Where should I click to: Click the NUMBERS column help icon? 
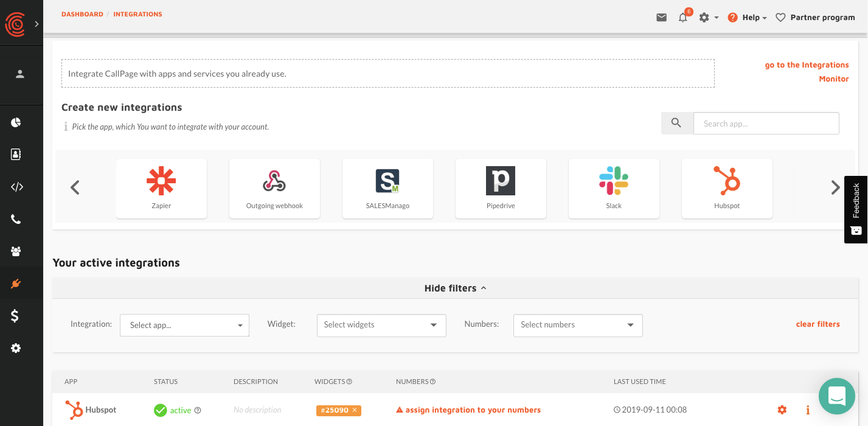(432, 382)
